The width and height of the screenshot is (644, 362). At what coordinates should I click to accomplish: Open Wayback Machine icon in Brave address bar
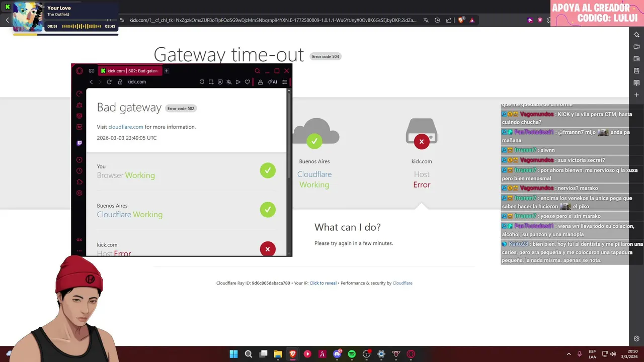pos(437,20)
